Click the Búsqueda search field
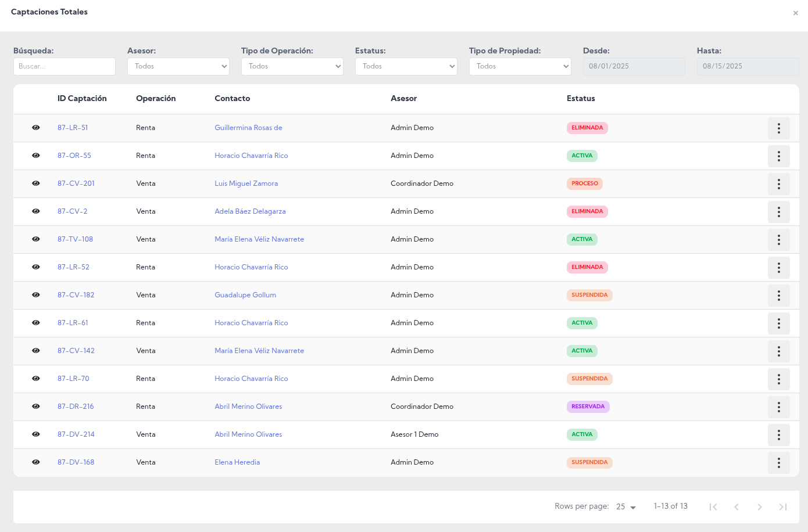808x532 pixels. 64,67
